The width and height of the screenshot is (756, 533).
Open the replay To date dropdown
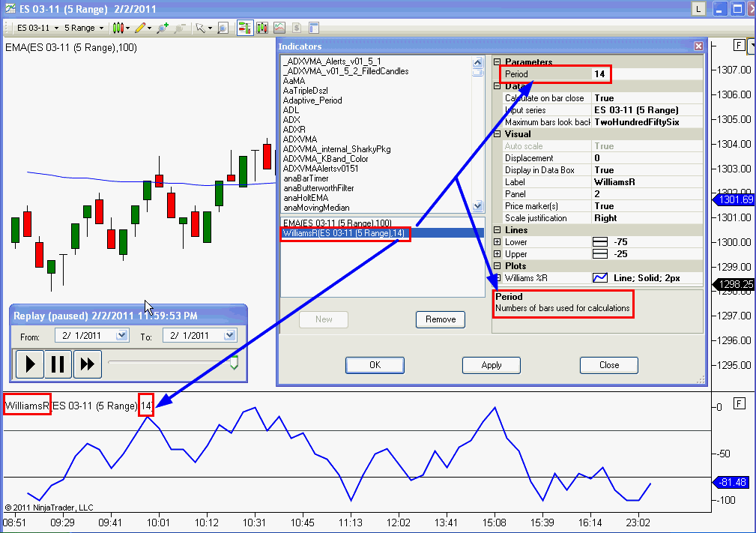[x=229, y=335]
